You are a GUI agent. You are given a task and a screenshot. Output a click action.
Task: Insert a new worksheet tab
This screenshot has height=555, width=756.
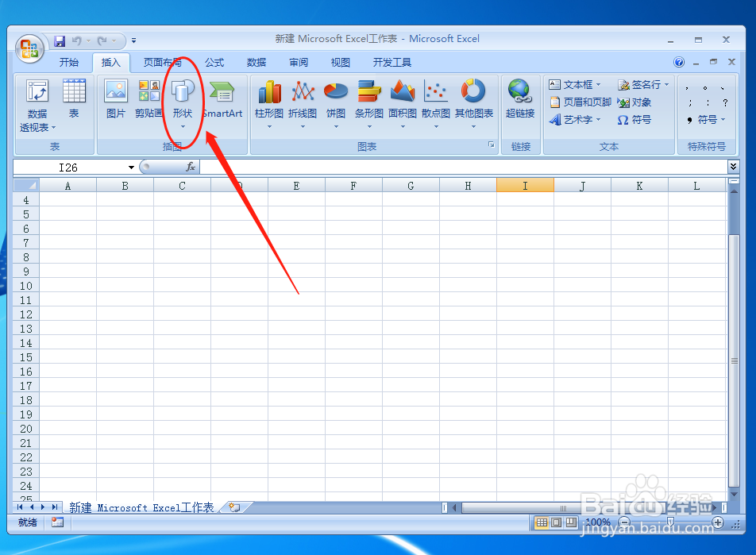pyautogui.click(x=235, y=507)
